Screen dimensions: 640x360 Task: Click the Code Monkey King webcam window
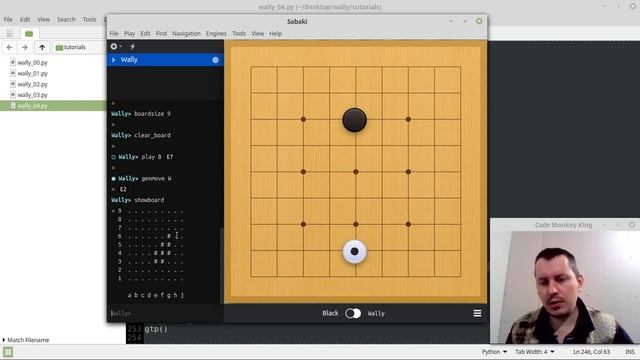[565, 282]
